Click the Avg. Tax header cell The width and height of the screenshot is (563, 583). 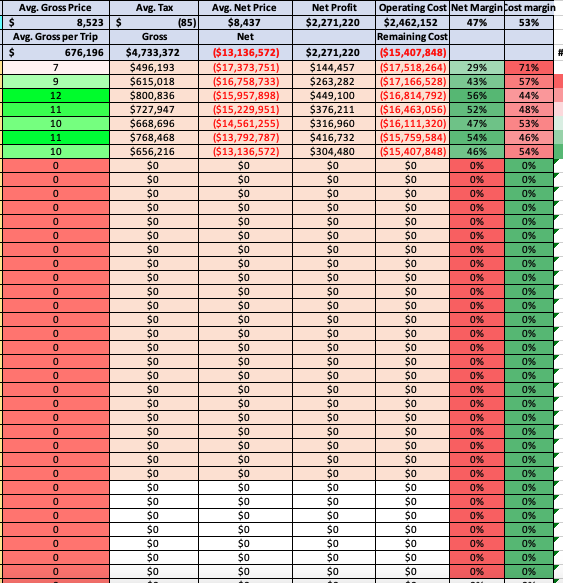pos(154,8)
